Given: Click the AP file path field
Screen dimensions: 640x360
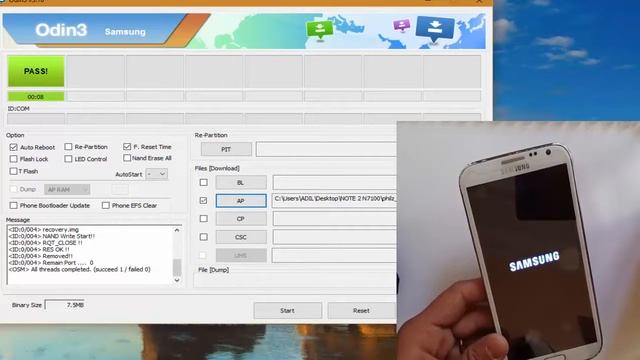Looking at the screenshot, I should (334, 200).
